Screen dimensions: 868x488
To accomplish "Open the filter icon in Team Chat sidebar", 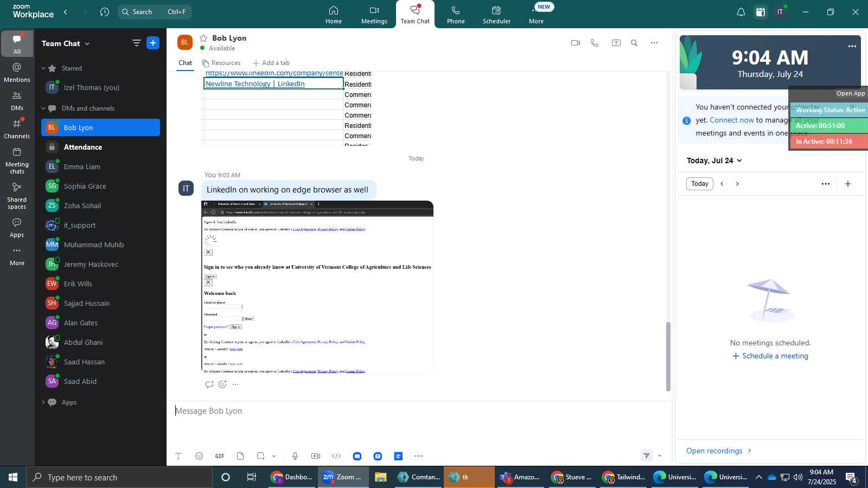I will pos(137,43).
